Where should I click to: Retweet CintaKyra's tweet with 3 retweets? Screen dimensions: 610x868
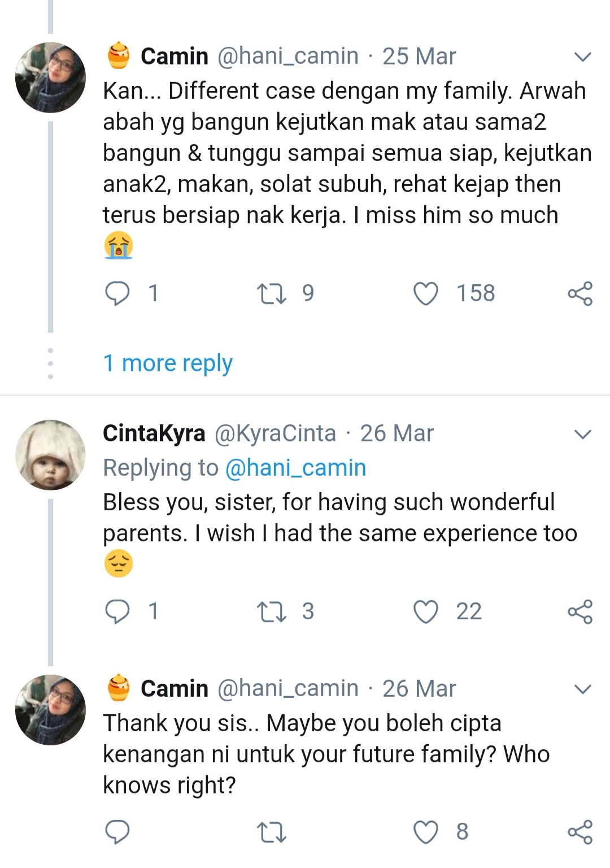[271, 612]
